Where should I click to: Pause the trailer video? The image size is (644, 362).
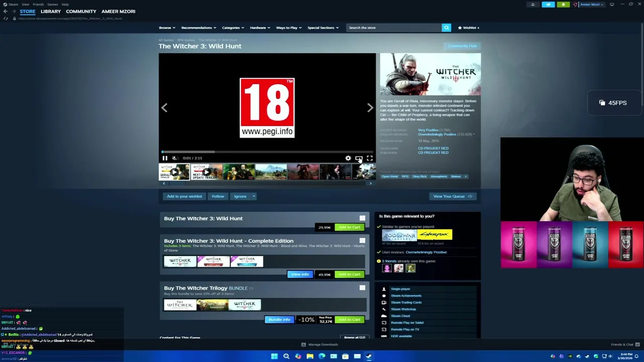[x=165, y=158]
